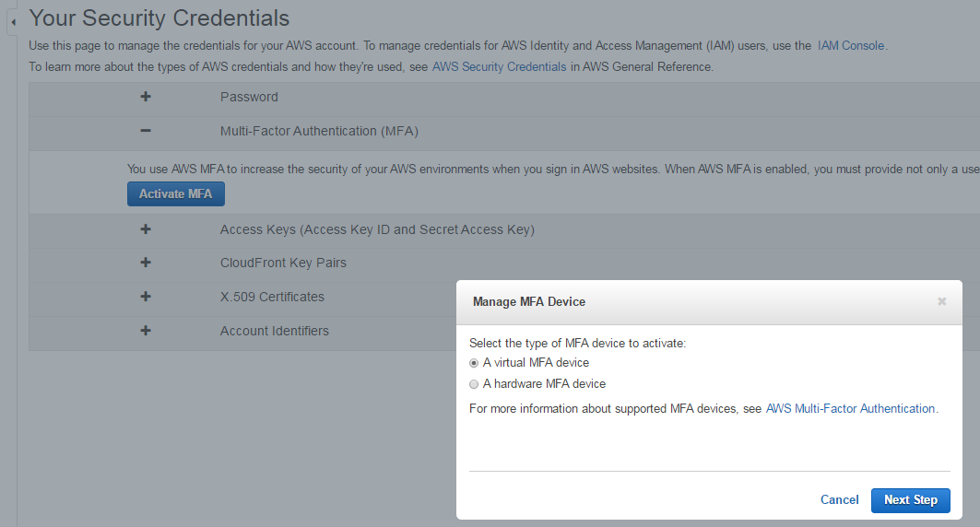The width and height of the screenshot is (980, 527).
Task: Click the Multi-Factor Authentication (MFA) heading
Action: click(x=319, y=131)
